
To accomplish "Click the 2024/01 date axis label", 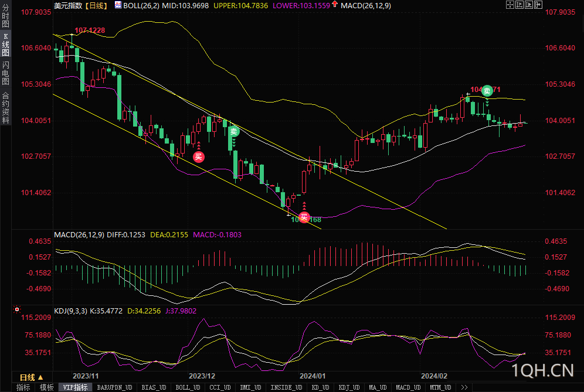I will (313, 376).
